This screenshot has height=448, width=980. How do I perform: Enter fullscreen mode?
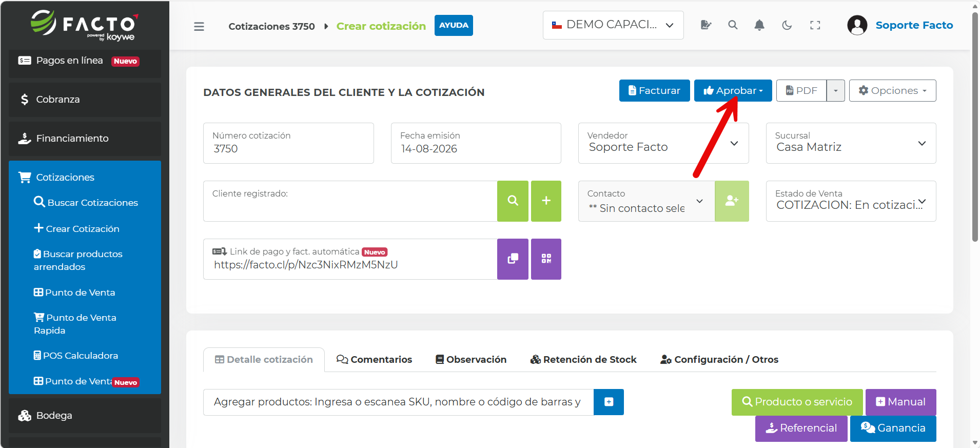(x=815, y=25)
